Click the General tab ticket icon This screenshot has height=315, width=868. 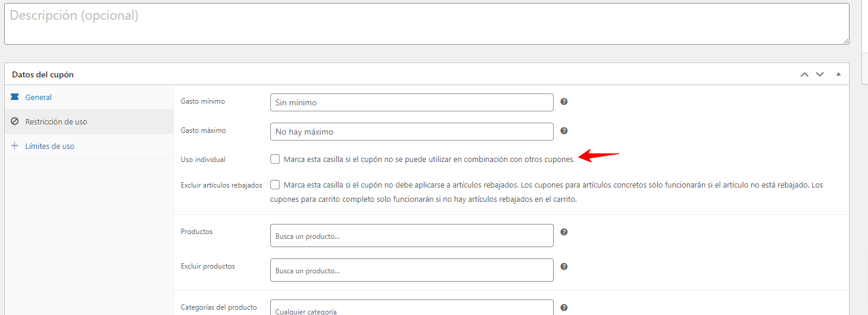[15, 97]
